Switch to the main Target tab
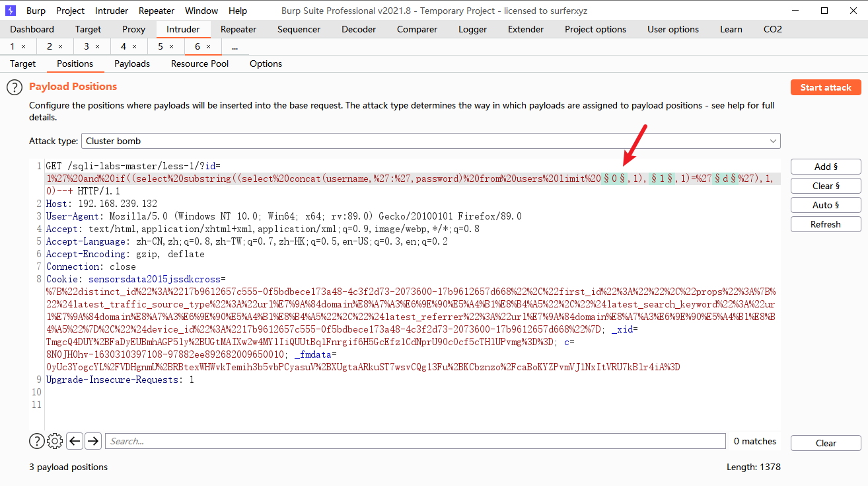Screen dimensions: 868x486 88,29
